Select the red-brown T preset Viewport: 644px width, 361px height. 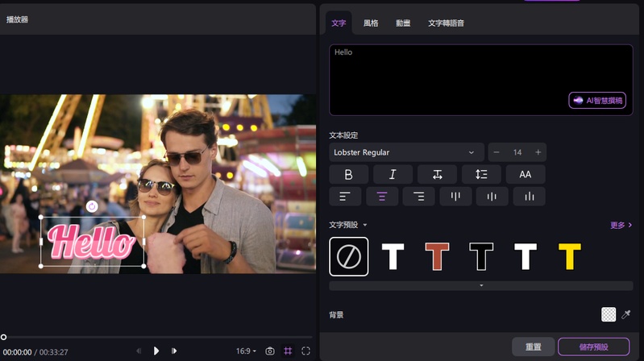pyautogui.click(x=437, y=257)
